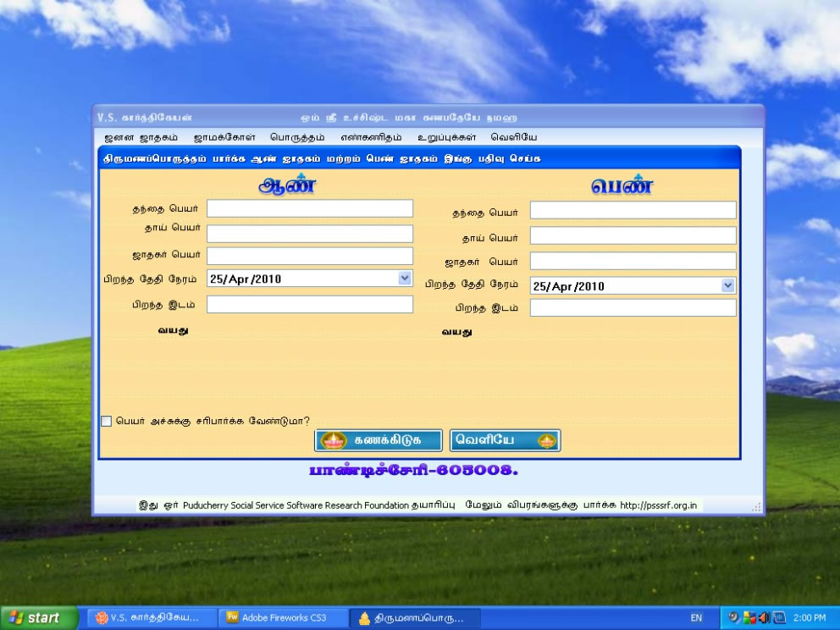Click the வெளியே exit button
840x630 pixels.
coord(506,440)
